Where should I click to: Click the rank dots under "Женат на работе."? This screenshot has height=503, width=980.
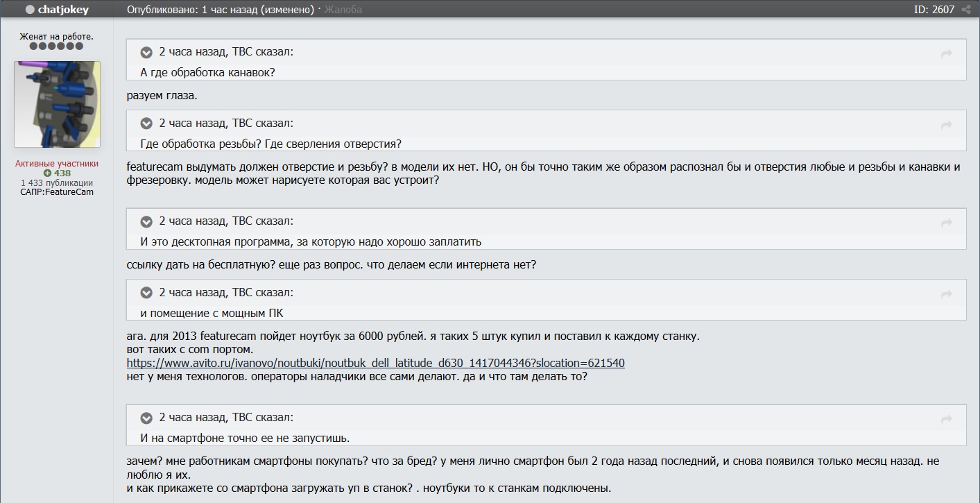(x=56, y=46)
